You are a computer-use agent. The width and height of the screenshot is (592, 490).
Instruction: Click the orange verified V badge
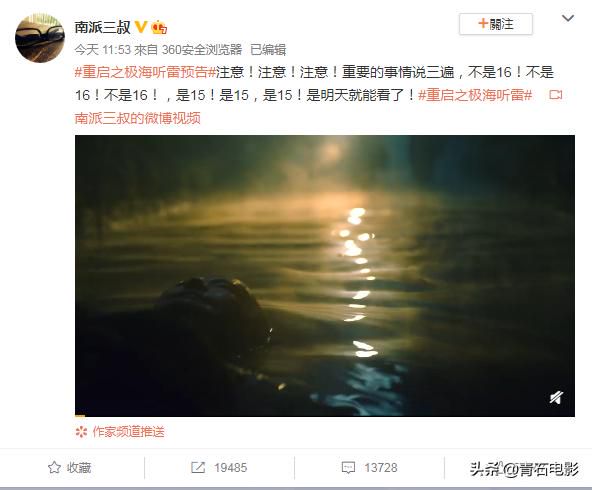click(x=141, y=27)
